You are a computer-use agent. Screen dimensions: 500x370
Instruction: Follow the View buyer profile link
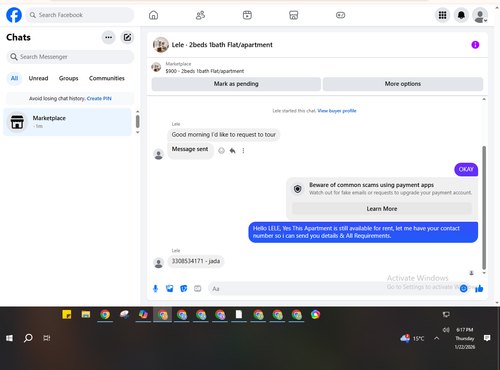click(337, 111)
